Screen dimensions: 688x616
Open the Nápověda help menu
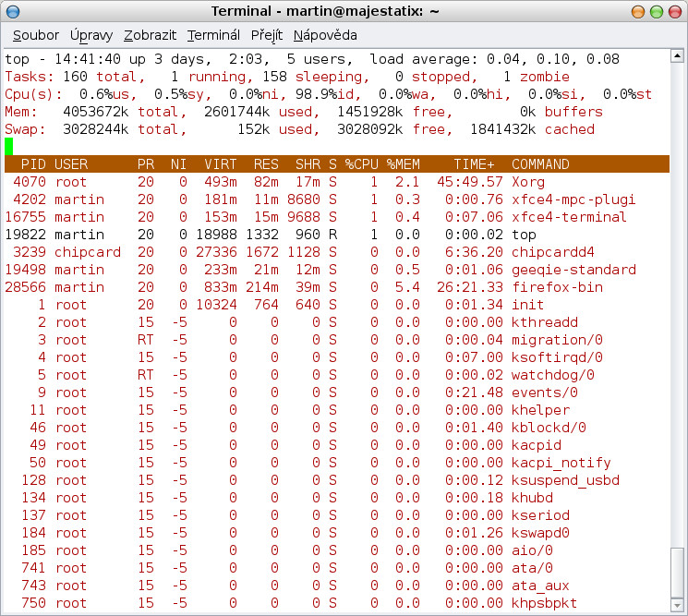click(325, 35)
